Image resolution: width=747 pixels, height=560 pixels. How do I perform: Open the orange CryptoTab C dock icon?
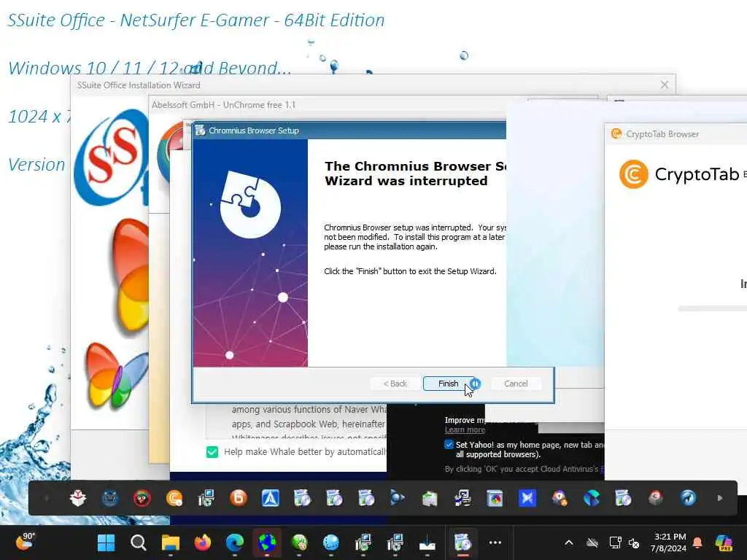[x=174, y=498]
